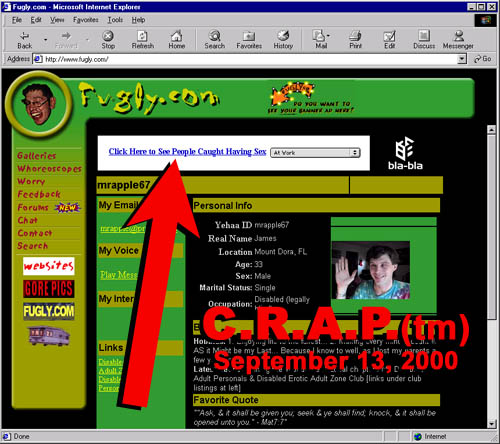This screenshot has height=444, width=500.
Task: Open the Search toolbar pane
Action: 215,40
